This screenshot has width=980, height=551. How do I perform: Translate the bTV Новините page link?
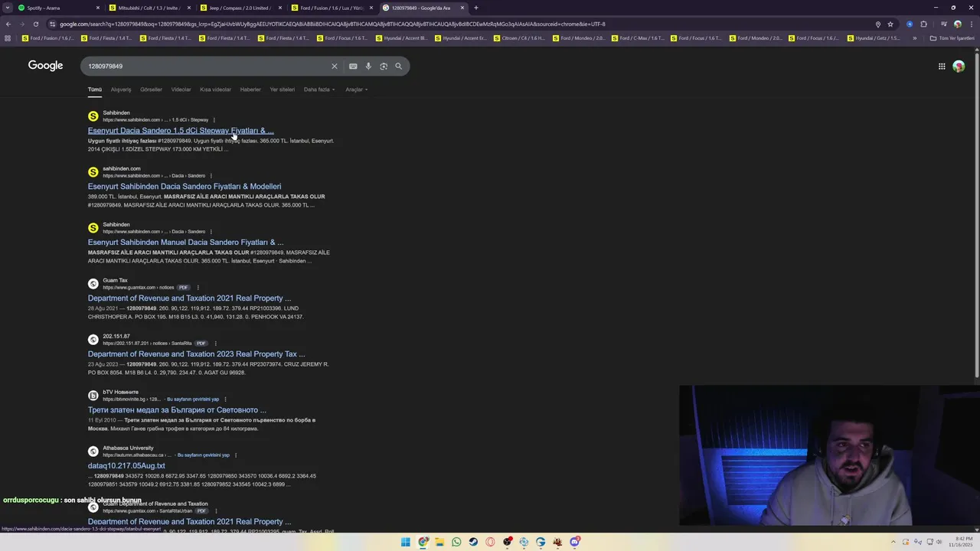click(x=193, y=399)
